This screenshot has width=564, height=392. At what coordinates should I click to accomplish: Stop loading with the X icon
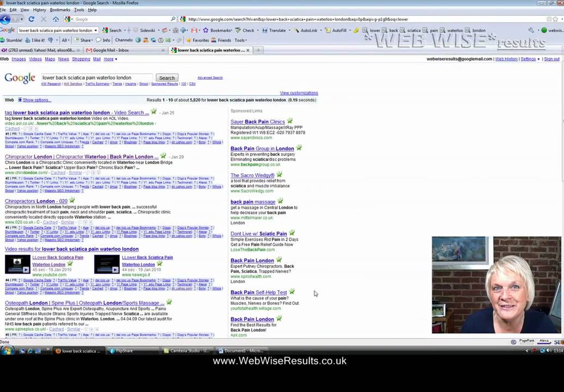pyautogui.click(x=44, y=19)
